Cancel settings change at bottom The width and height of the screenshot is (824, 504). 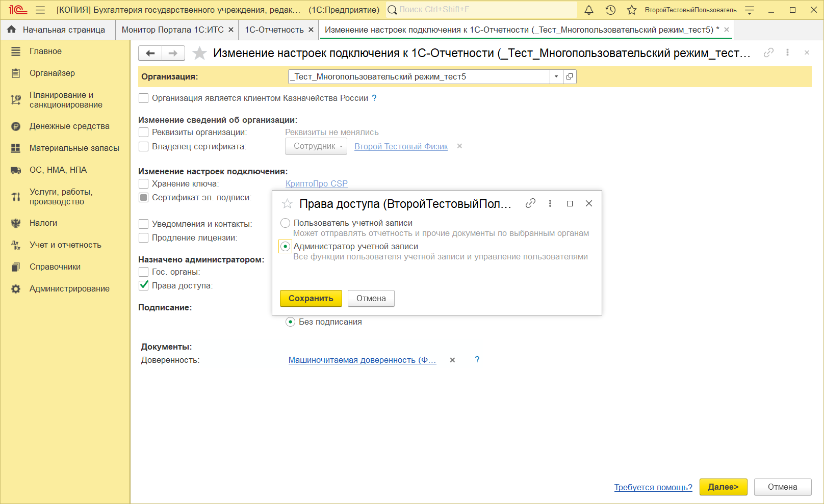(783, 487)
